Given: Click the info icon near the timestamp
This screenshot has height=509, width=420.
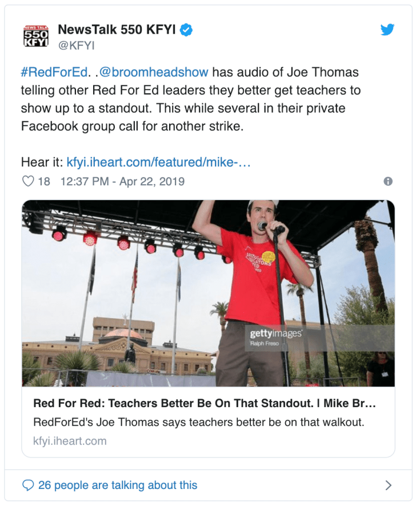Looking at the screenshot, I should (388, 180).
